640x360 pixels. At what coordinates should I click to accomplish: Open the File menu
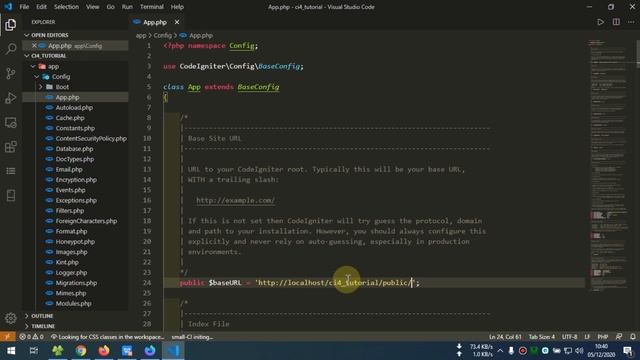[x=24, y=7]
